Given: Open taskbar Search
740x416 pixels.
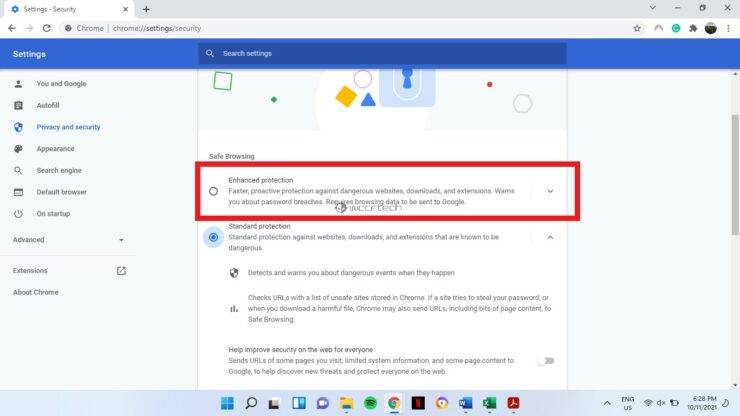Looking at the screenshot, I should (x=251, y=403).
